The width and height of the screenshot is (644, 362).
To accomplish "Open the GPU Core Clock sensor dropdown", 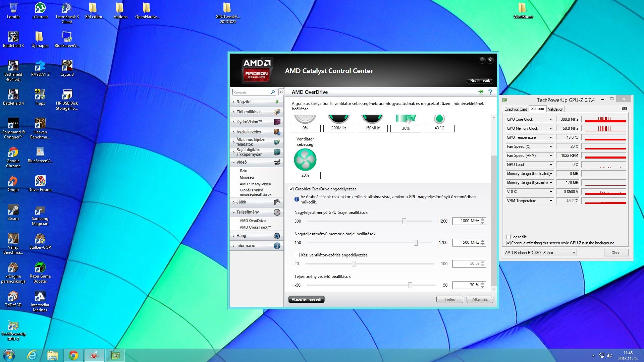I will (x=551, y=119).
